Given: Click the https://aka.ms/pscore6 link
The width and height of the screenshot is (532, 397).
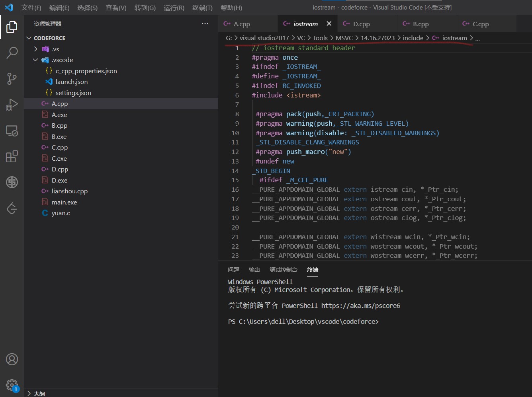Looking at the screenshot, I should (361, 306).
